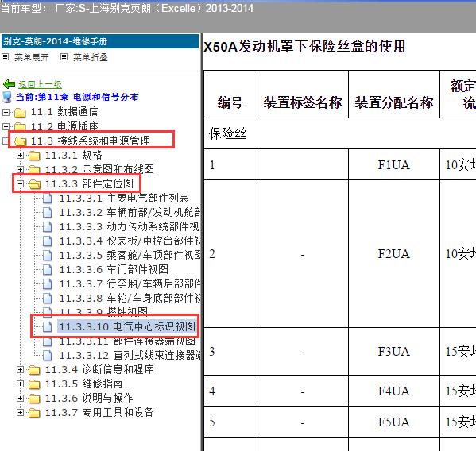The height and width of the screenshot is (451, 476).
Task: Click page icon of 11.3.3.1 主要电气部件列表
Action: tap(48, 199)
